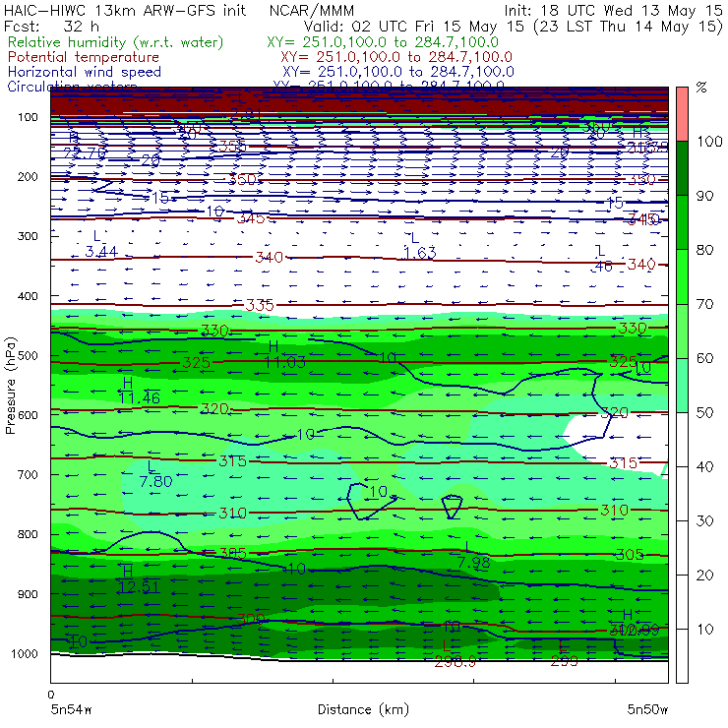The height and width of the screenshot is (728, 728).
Task: Click the green "Relative humidity (w.r.t. water)" legend
Action: point(116,42)
